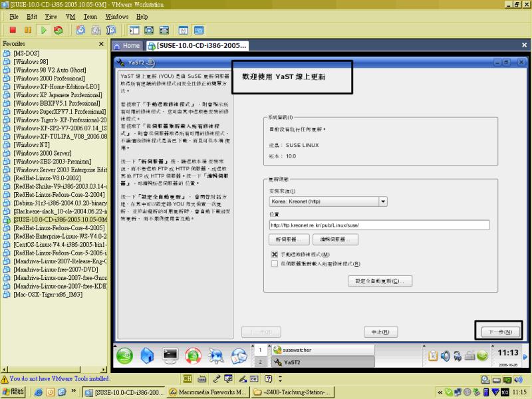Image resolution: width=532 pixels, height=399 pixels.
Task: Launch the Konsole terminal from the KDE panel
Action: pos(170,355)
